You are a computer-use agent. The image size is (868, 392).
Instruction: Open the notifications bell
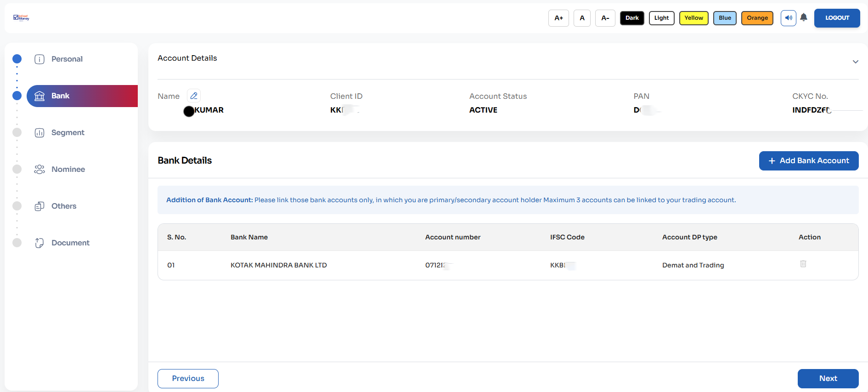click(x=804, y=17)
